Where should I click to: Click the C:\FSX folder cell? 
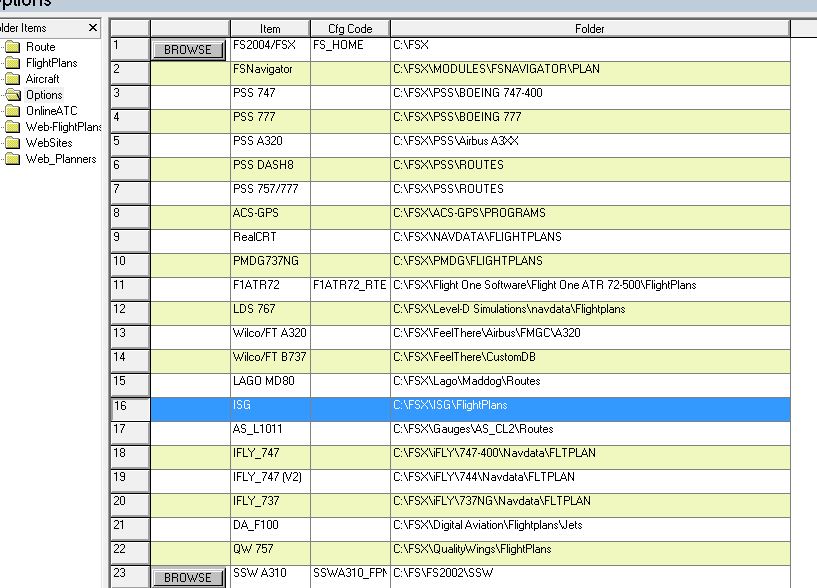point(590,49)
